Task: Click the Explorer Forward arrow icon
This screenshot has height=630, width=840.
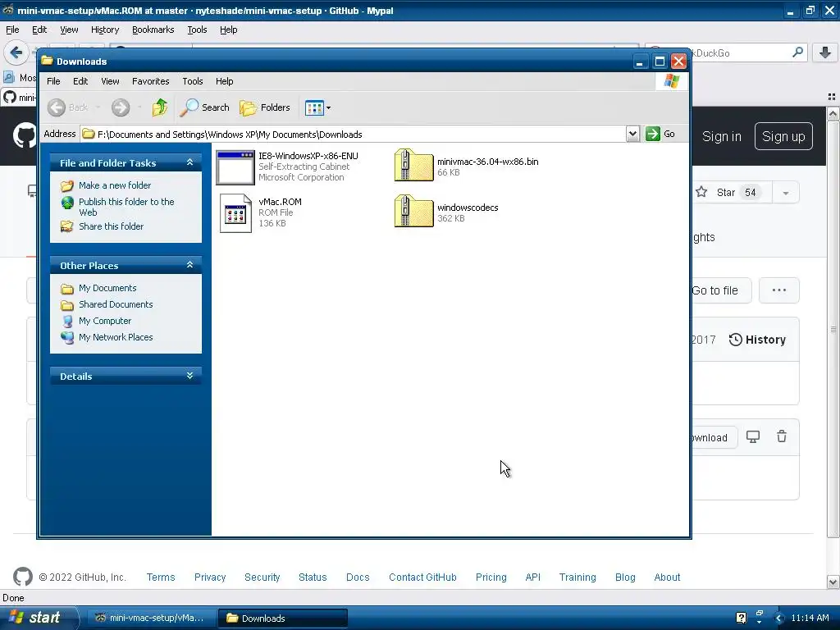Action: pyautogui.click(x=121, y=107)
